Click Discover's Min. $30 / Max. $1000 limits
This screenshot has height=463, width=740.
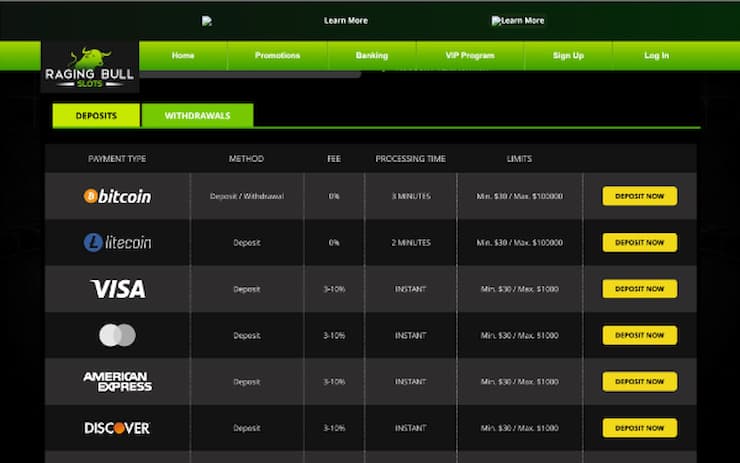[520, 428]
